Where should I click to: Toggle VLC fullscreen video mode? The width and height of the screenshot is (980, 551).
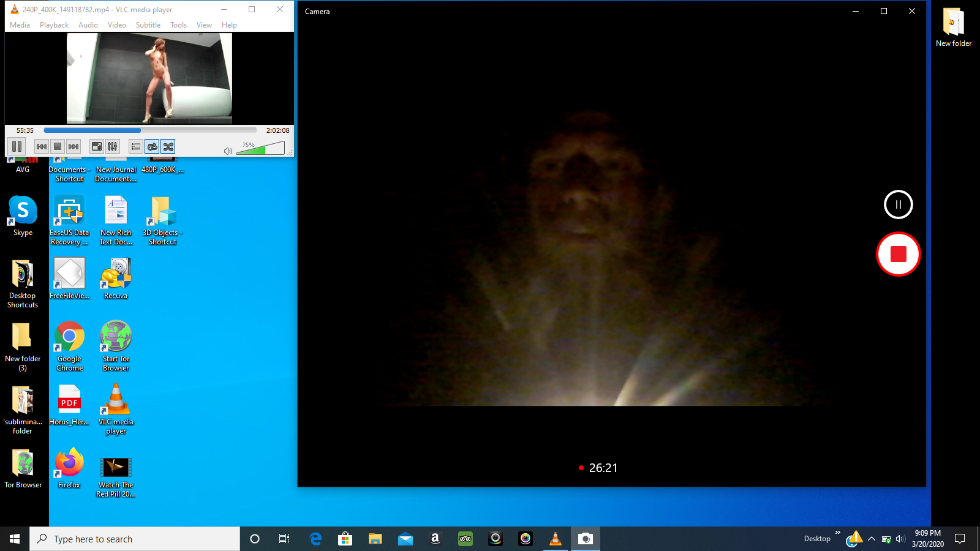click(x=97, y=146)
